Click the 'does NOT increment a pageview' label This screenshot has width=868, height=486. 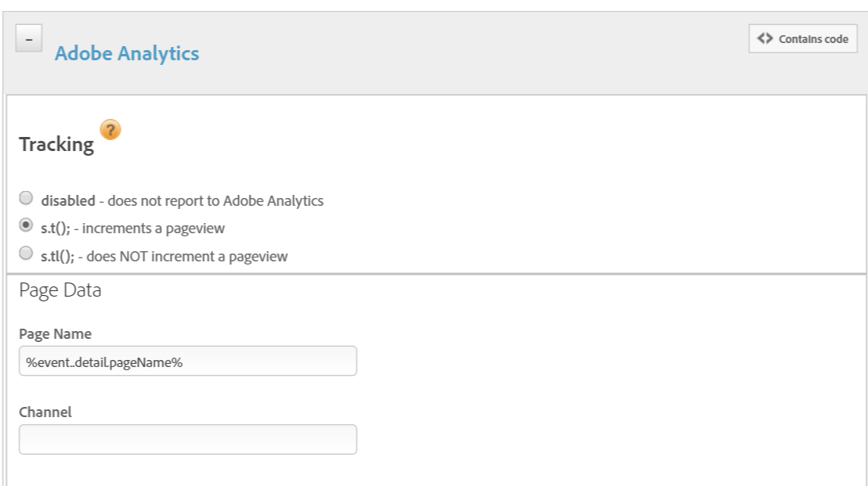[187, 257]
